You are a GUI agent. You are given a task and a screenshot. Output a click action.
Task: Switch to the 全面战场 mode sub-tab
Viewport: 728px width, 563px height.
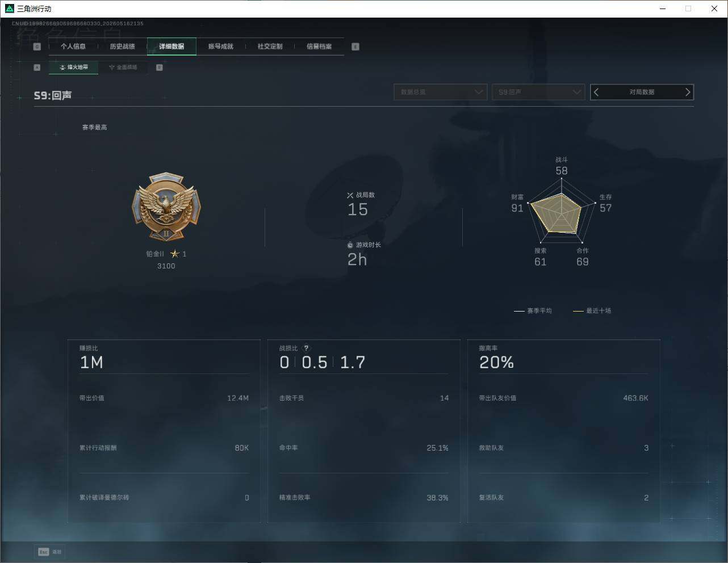point(123,68)
